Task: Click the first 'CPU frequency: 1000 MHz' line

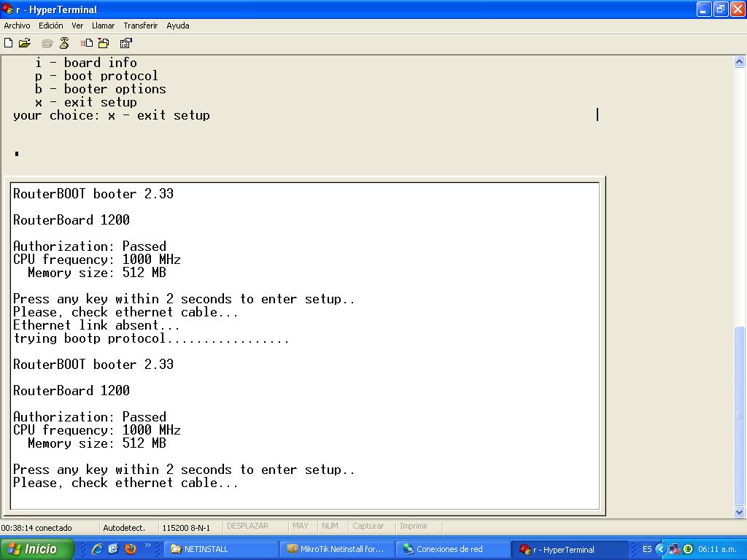Action: tap(97, 259)
